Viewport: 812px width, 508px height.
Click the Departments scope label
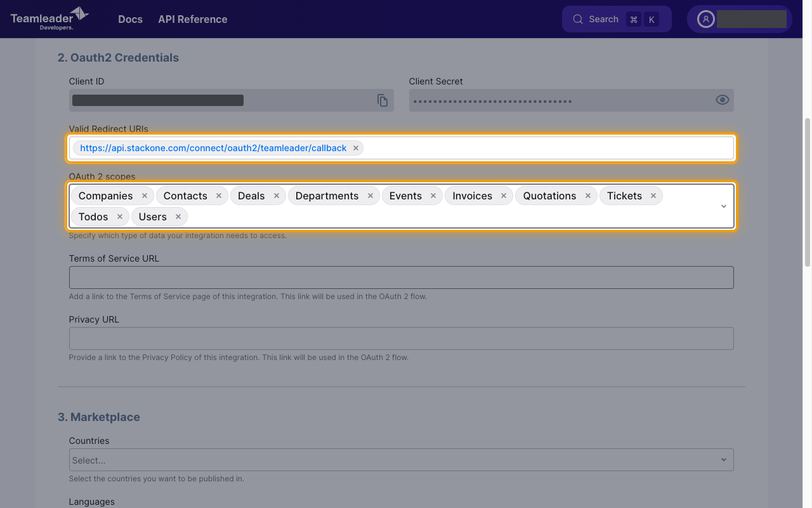[x=327, y=196]
